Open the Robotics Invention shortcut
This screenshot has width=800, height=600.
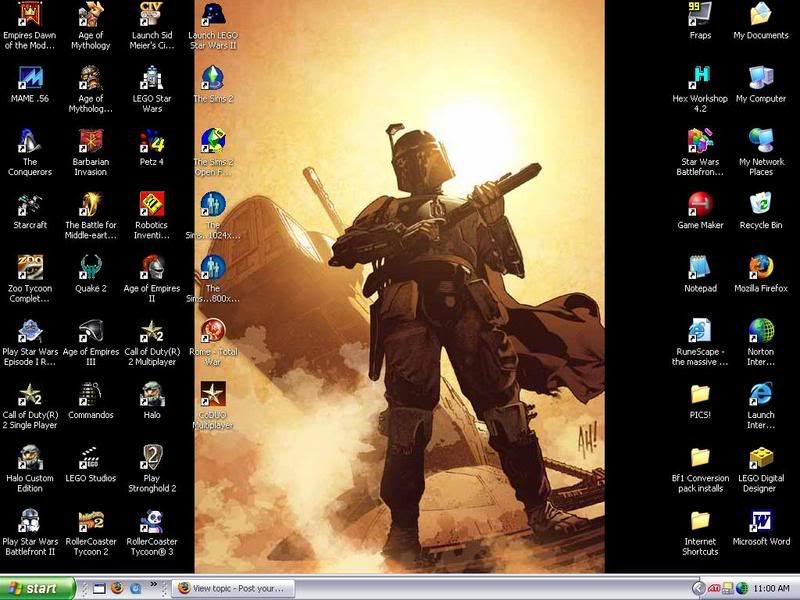coord(152,215)
